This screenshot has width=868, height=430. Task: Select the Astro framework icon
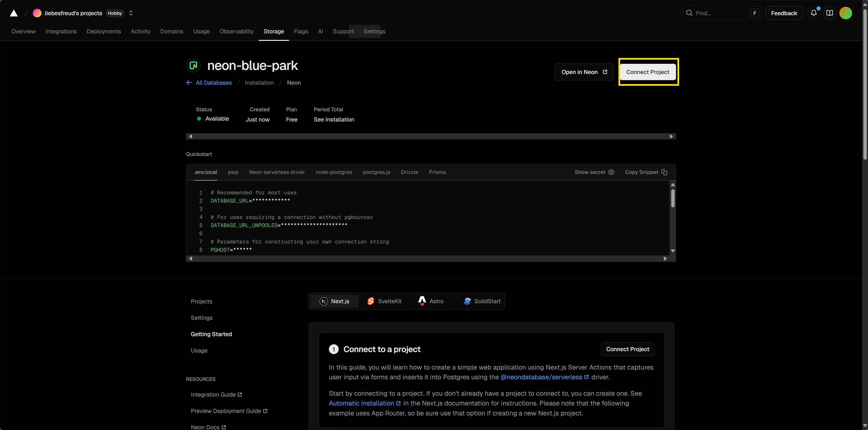(422, 301)
